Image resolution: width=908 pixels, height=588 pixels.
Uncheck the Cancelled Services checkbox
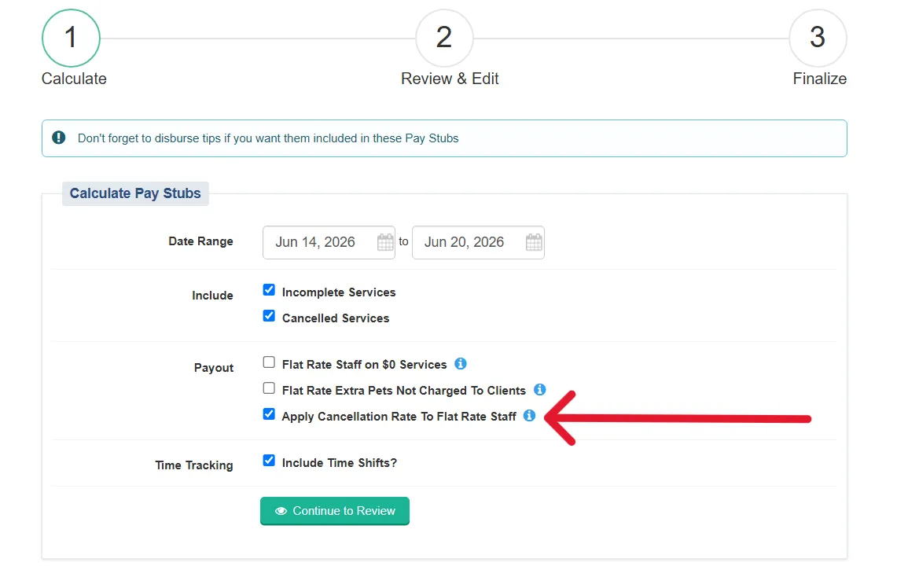269,316
